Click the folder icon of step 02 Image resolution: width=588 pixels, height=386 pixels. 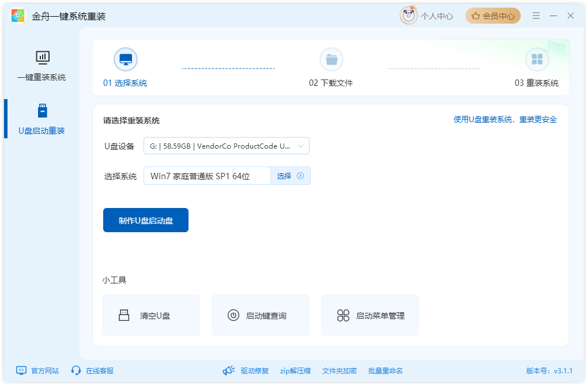[331, 59]
